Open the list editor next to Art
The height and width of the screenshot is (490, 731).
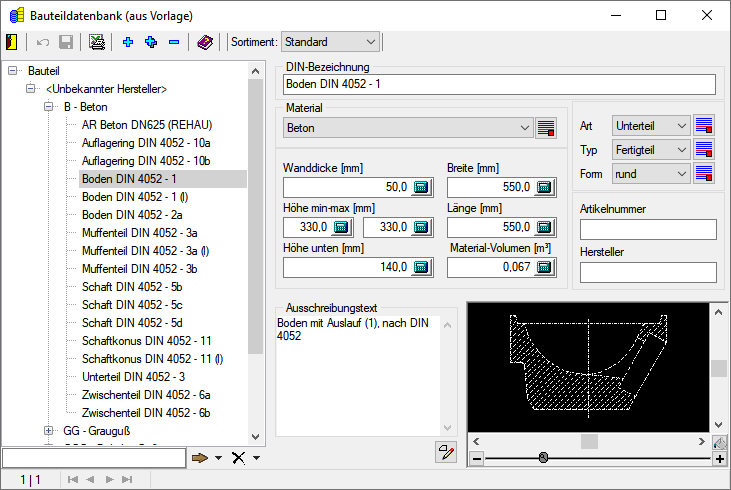704,125
